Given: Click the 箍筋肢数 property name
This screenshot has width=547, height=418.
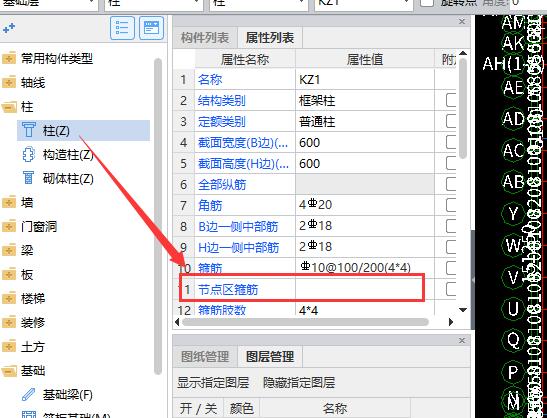Looking at the screenshot, I should coord(222,310).
